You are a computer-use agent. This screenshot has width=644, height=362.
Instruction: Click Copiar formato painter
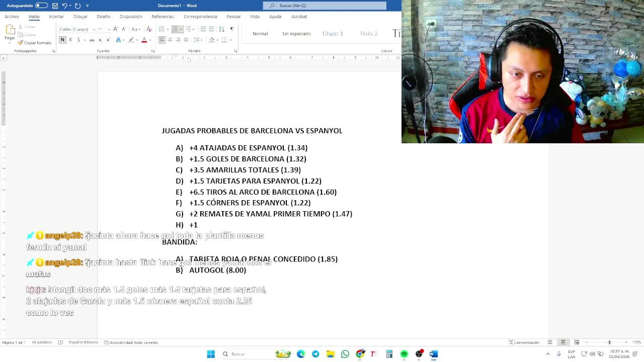34,43
